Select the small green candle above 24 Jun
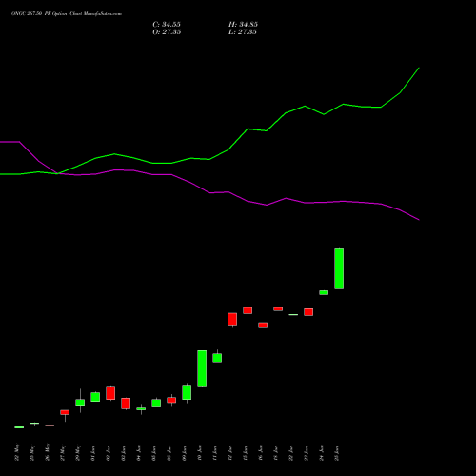Screen dimensions: 476x476 point(324,292)
